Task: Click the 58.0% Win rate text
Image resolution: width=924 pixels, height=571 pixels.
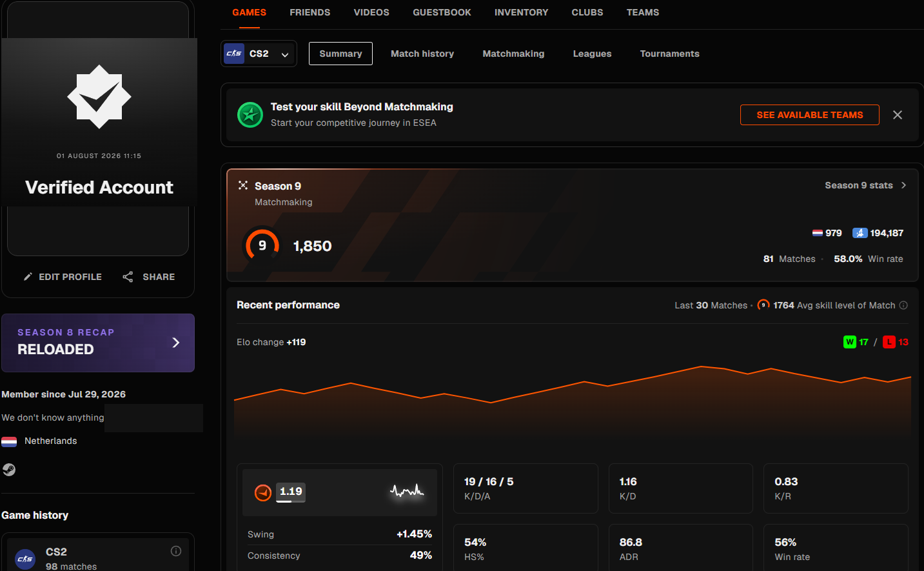Action: click(x=868, y=259)
